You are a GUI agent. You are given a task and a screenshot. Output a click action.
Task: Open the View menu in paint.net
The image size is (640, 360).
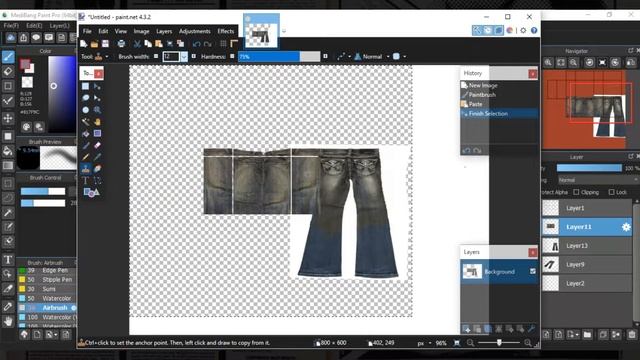click(120, 31)
